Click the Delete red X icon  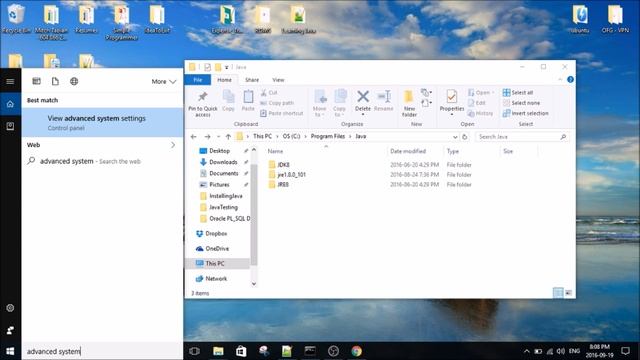click(362, 97)
